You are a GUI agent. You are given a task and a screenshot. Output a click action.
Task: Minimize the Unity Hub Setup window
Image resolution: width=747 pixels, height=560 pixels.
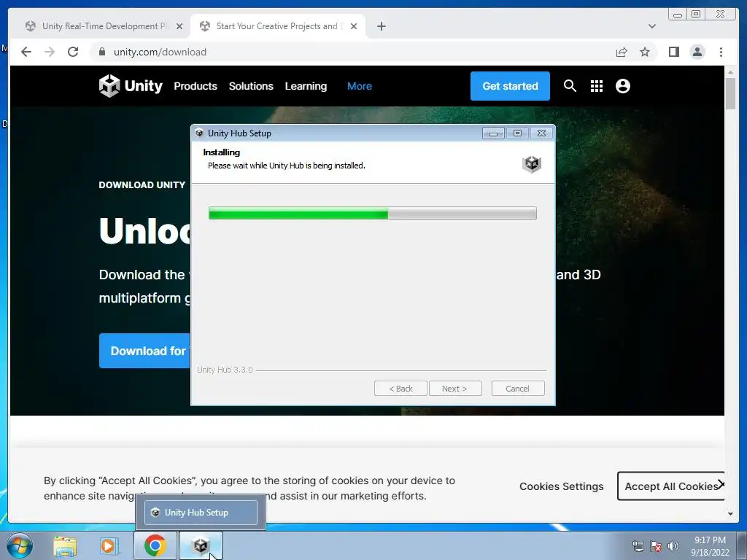click(x=493, y=133)
